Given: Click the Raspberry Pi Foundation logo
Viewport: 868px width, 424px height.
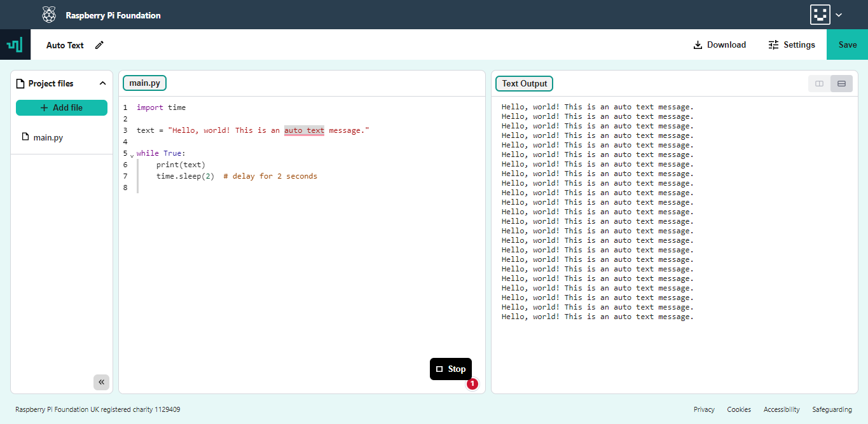Looking at the screenshot, I should tap(48, 14).
